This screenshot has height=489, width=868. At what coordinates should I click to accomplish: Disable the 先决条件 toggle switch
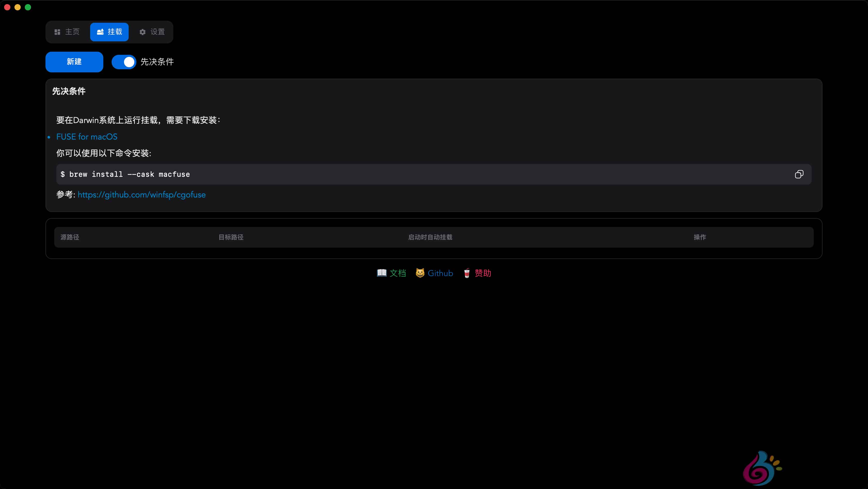(124, 62)
